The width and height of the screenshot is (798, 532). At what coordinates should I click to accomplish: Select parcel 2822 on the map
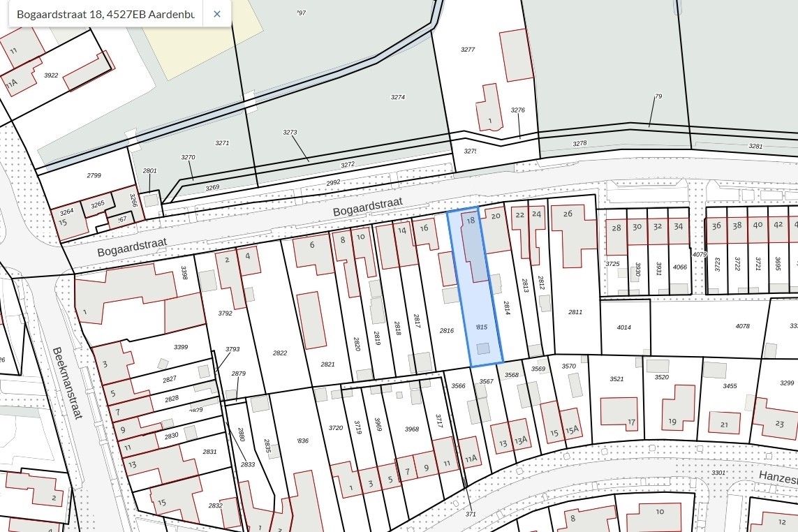[x=280, y=353]
